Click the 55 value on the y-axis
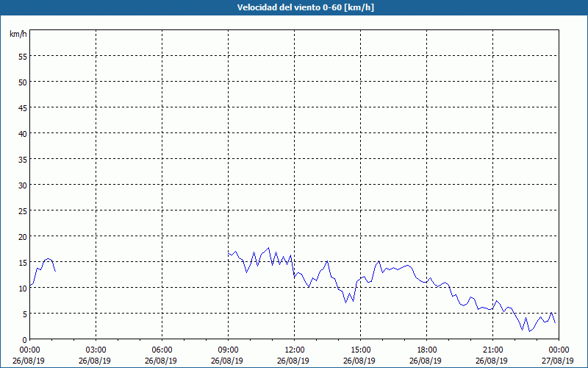This screenshot has height=368, width=588. click(23, 57)
